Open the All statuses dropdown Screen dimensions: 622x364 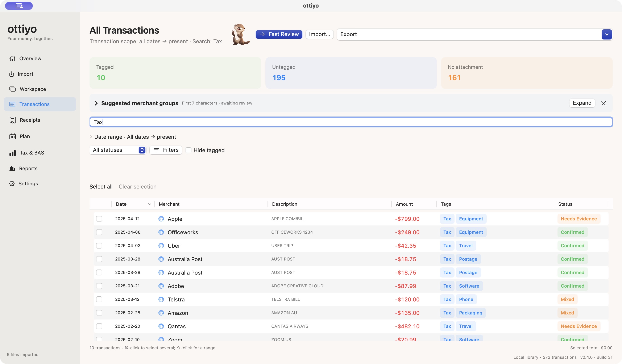click(118, 150)
